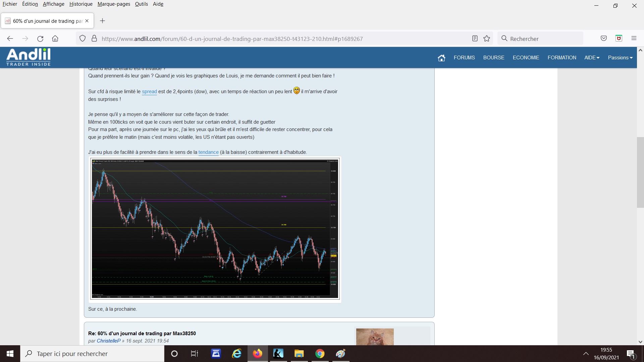Show hidden system tray icons
Image resolution: width=644 pixels, height=362 pixels.
click(586, 354)
